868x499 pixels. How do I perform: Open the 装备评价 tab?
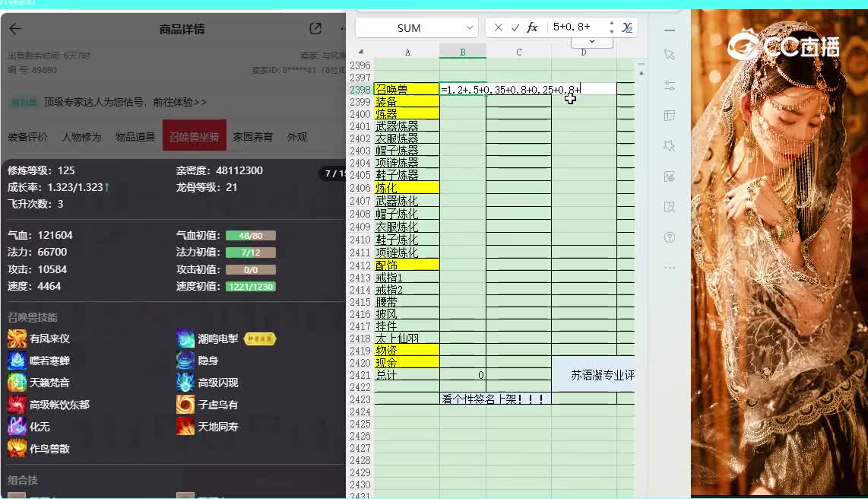coord(27,137)
